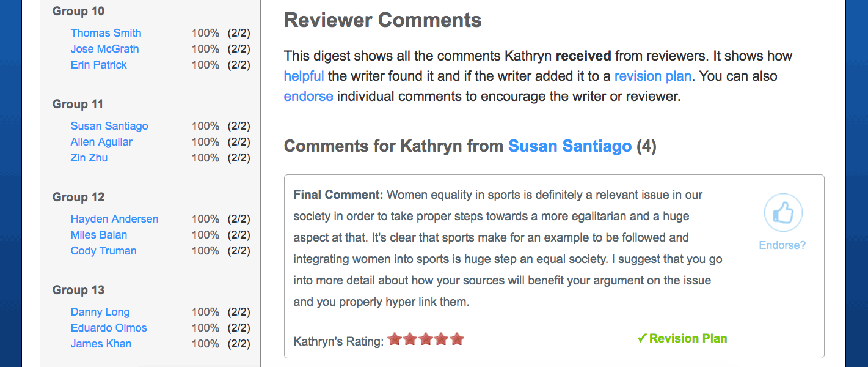
Task: Open Susan Santiago's reviewer profile link
Action: (570, 147)
